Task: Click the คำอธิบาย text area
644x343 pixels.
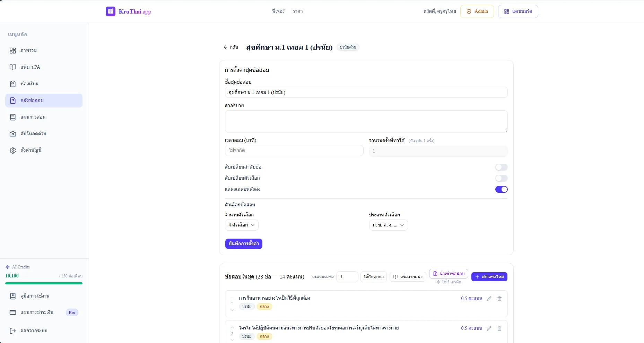Action: [366, 121]
